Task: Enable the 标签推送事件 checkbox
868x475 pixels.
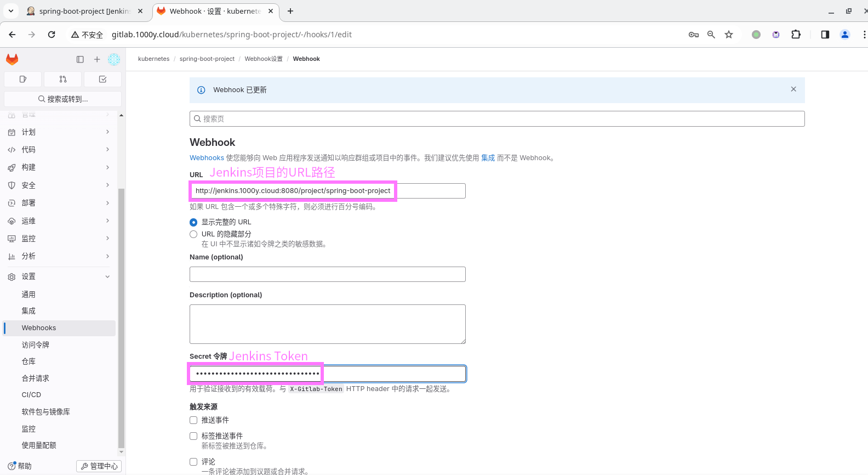Action: point(193,436)
